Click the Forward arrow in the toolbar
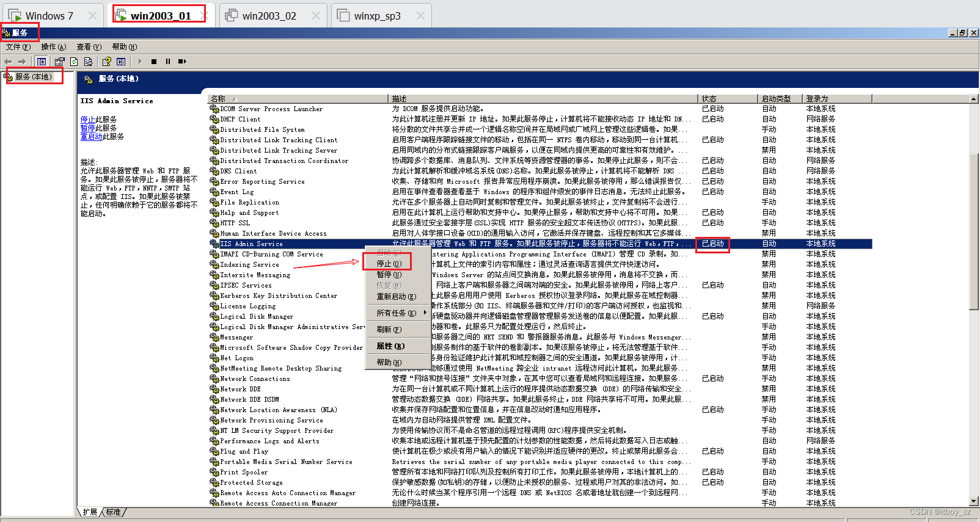The height and width of the screenshot is (522, 980). point(22,62)
